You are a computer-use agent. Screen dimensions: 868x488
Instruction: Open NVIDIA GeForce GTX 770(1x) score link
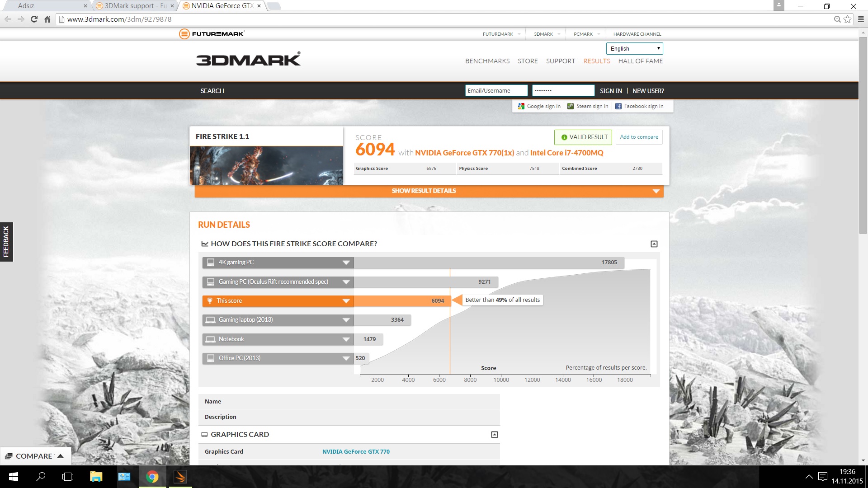coord(464,153)
